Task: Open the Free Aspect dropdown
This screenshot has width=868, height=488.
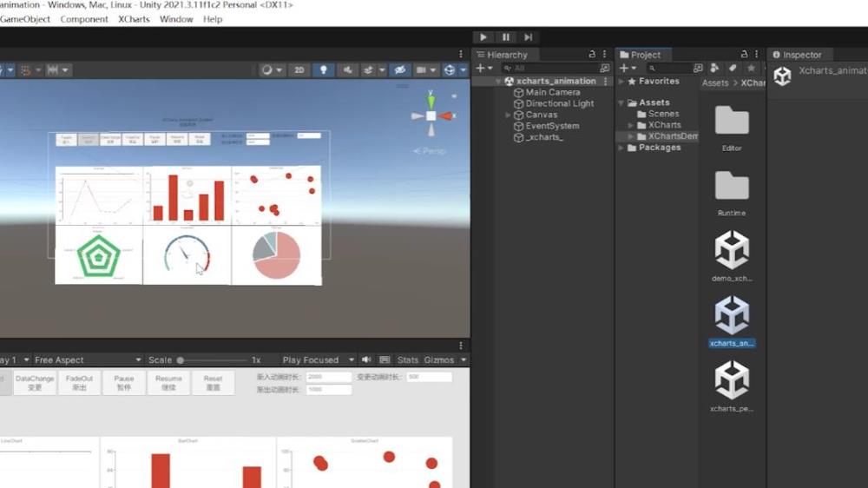Action: tap(88, 360)
